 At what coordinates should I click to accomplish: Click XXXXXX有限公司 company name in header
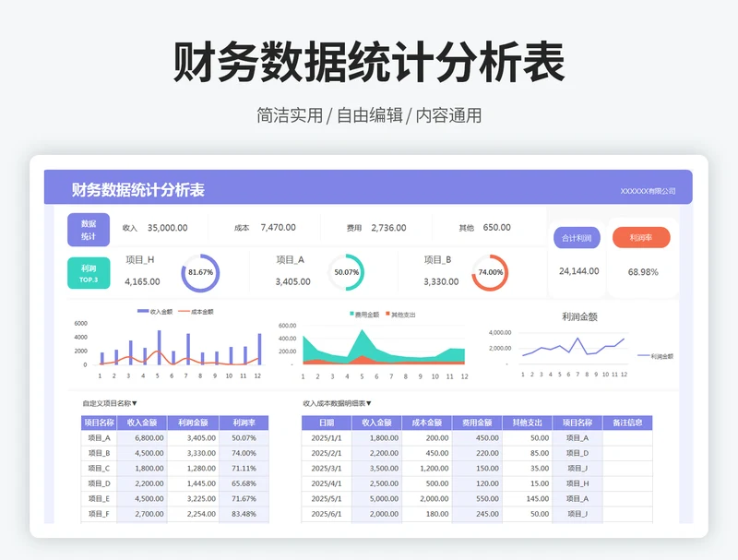[648, 191]
